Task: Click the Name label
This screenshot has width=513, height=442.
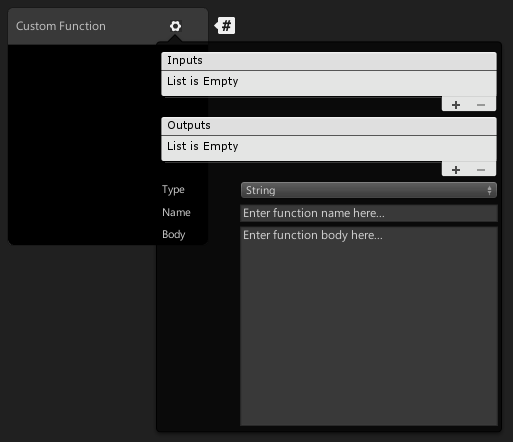Action: [176, 212]
